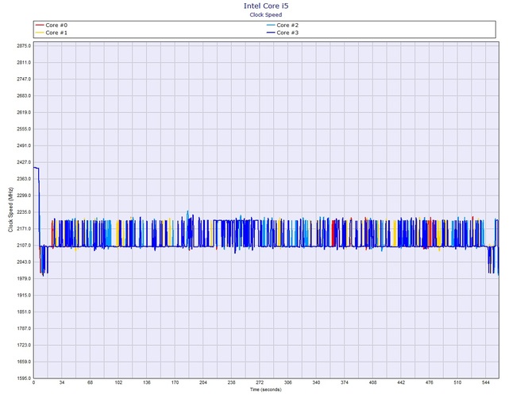The height and width of the screenshot is (399, 532).
Task: Click the Intel Core i5 chart title
Action: 266,6
